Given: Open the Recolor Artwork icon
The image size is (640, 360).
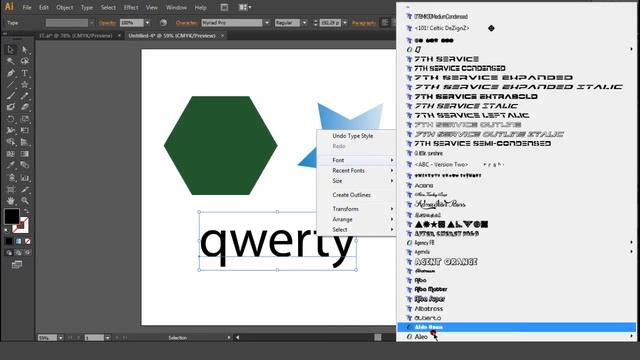Looking at the screenshot, I should (163, 23).
